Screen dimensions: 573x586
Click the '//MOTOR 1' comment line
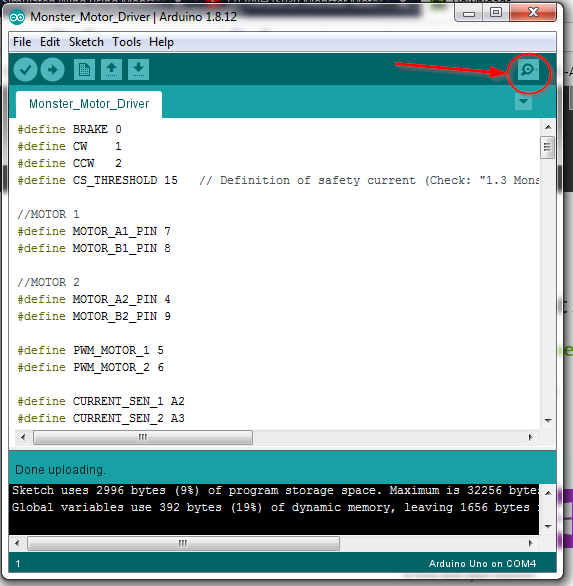[48, 214]
